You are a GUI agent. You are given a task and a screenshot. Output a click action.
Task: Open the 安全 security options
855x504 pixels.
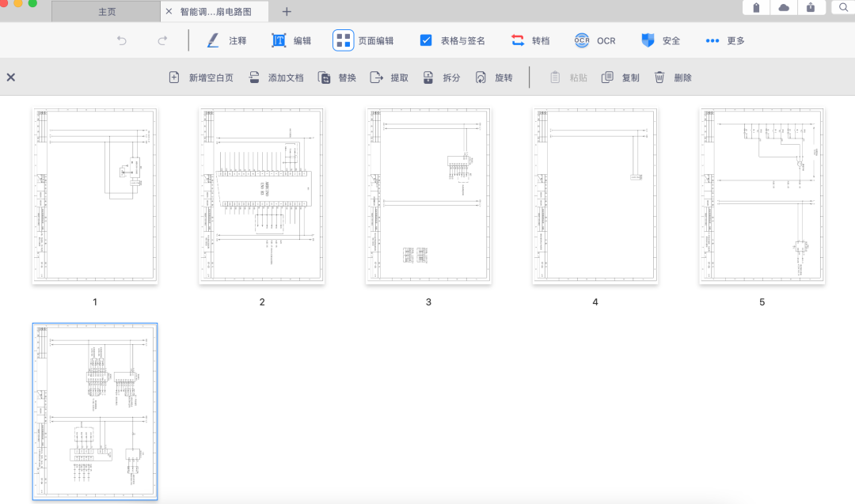point(660,40)
